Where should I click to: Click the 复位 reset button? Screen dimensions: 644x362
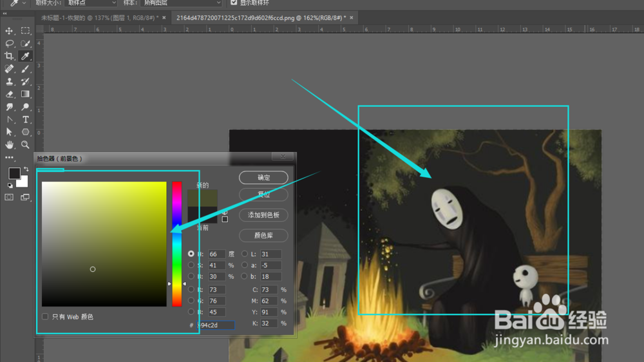pos(263,195)
